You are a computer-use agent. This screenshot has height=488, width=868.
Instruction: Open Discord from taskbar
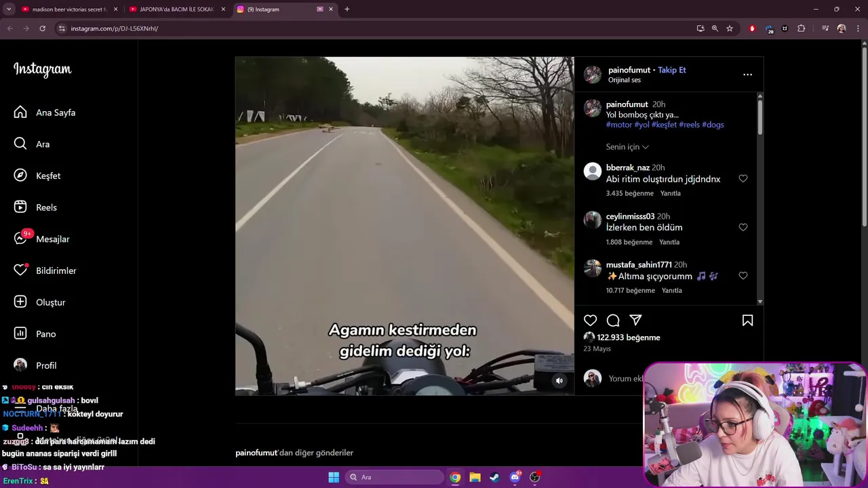coord(515,477)
